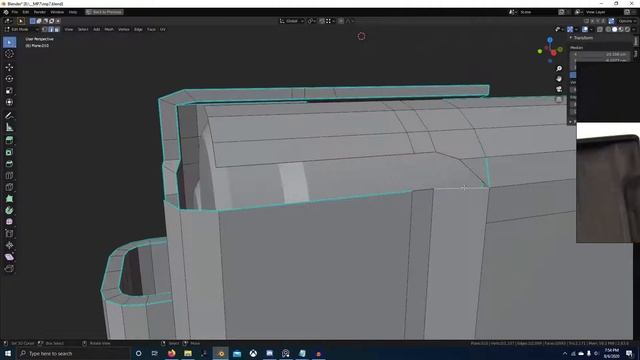Click the Back to Previous button
This screenshot has height=360, width=640.
pos(104,12)
